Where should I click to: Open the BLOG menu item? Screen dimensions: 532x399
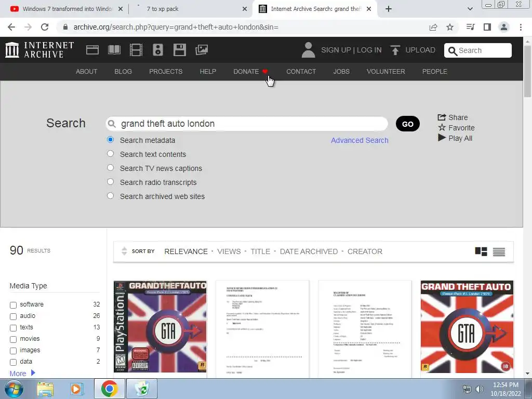tap(123, 72)
